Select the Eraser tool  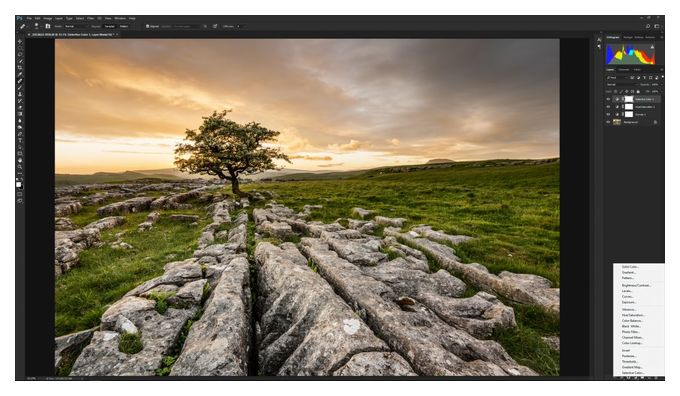click(20, 107)
